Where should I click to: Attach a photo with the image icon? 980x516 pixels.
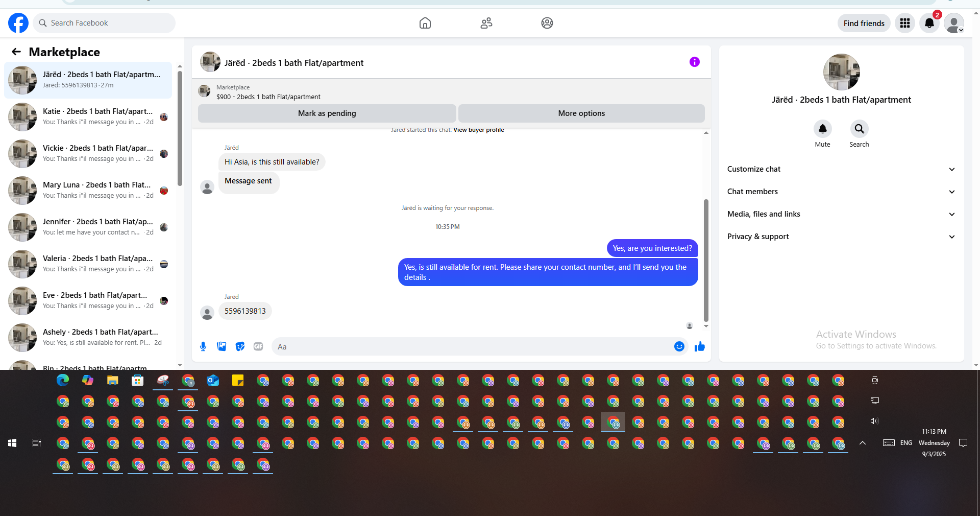(x=222, y=346)
